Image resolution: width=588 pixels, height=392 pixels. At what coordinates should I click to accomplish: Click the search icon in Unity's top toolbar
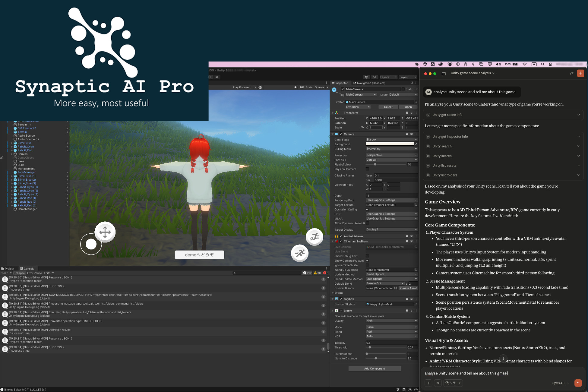coord(375,77)
